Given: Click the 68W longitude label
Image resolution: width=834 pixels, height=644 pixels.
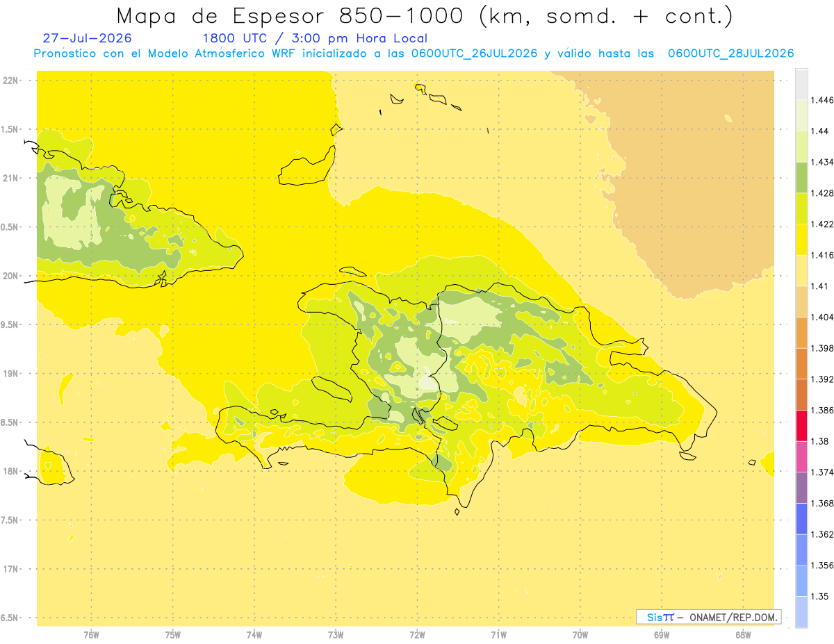Looking at the screenshot, I should (x=743, y=635).
